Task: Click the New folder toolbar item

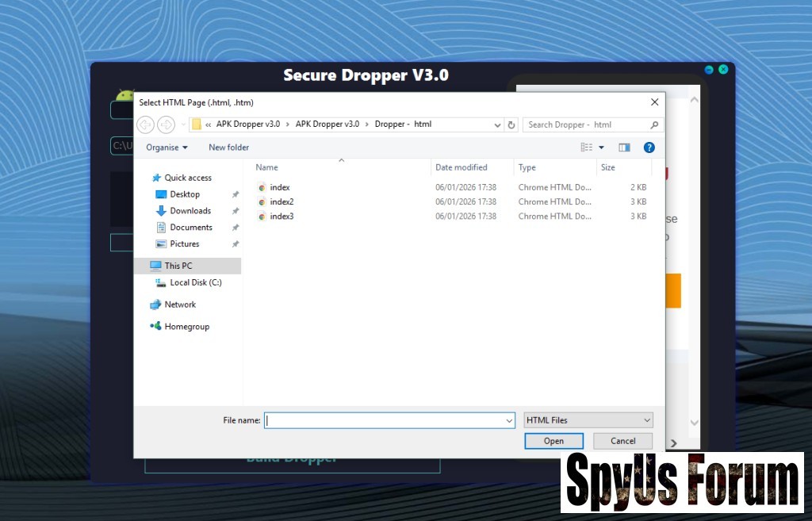Action: (x=228, y=147)
